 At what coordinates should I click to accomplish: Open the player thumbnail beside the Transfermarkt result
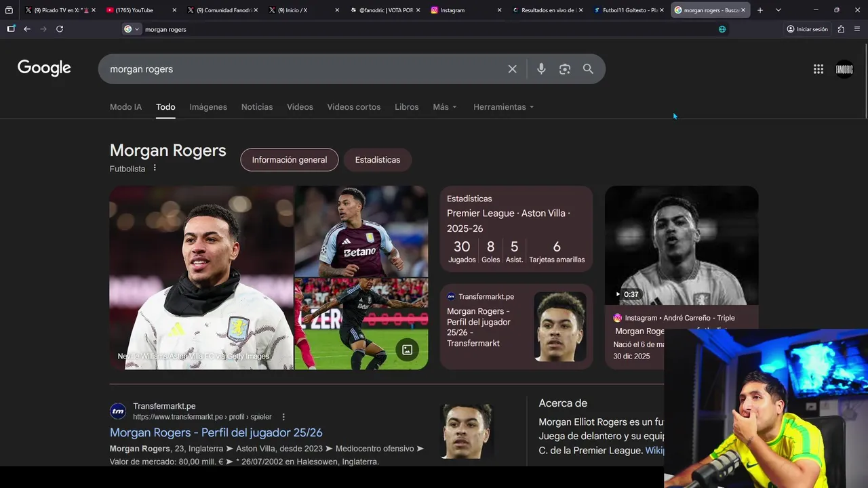(467, 430)
